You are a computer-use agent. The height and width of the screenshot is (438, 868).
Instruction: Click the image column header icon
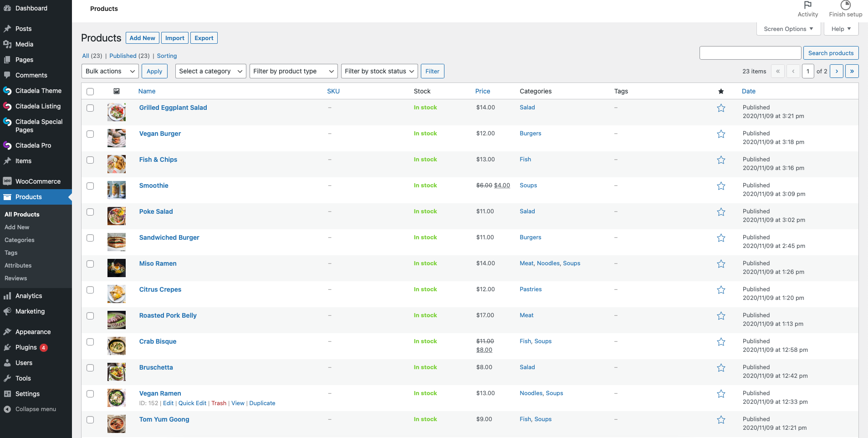117,91
